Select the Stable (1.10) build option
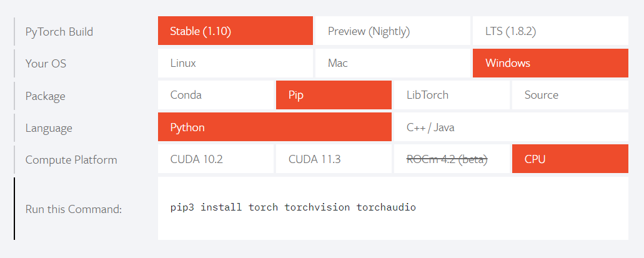The width and height of the screenshot is (644, 258). pyautogui.click(x=235, y=31)
